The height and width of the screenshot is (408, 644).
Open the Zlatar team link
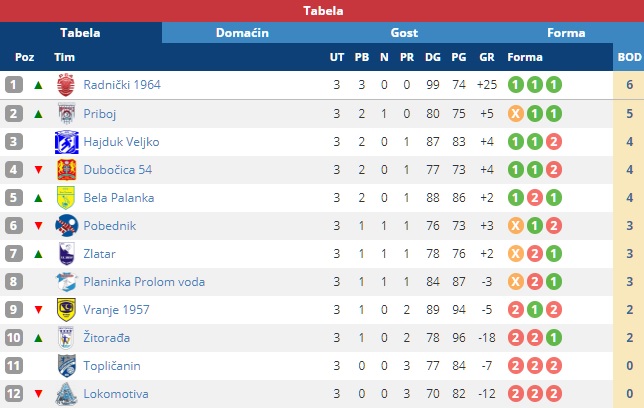pos(99,254)
